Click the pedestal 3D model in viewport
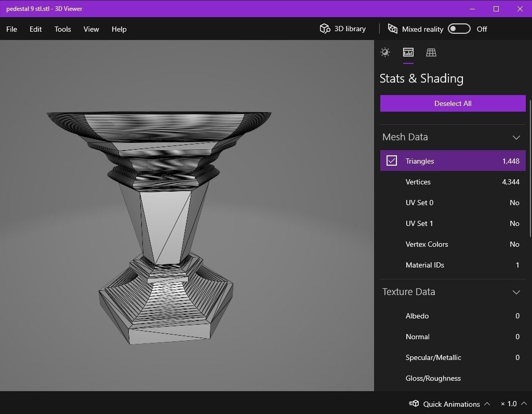The image size is (532, 414). tap(165, 228)
